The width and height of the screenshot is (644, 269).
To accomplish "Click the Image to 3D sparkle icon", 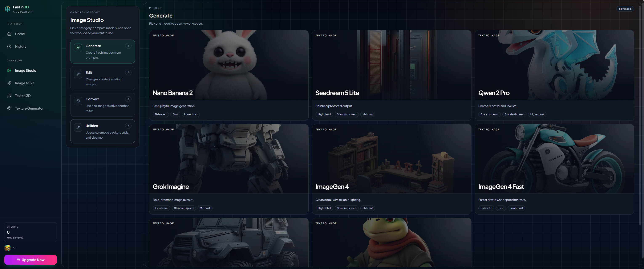I will (x=9, y=83).
